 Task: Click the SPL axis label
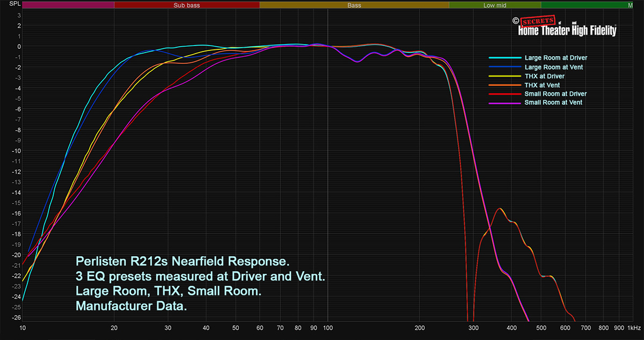click(x=11, y=5)
